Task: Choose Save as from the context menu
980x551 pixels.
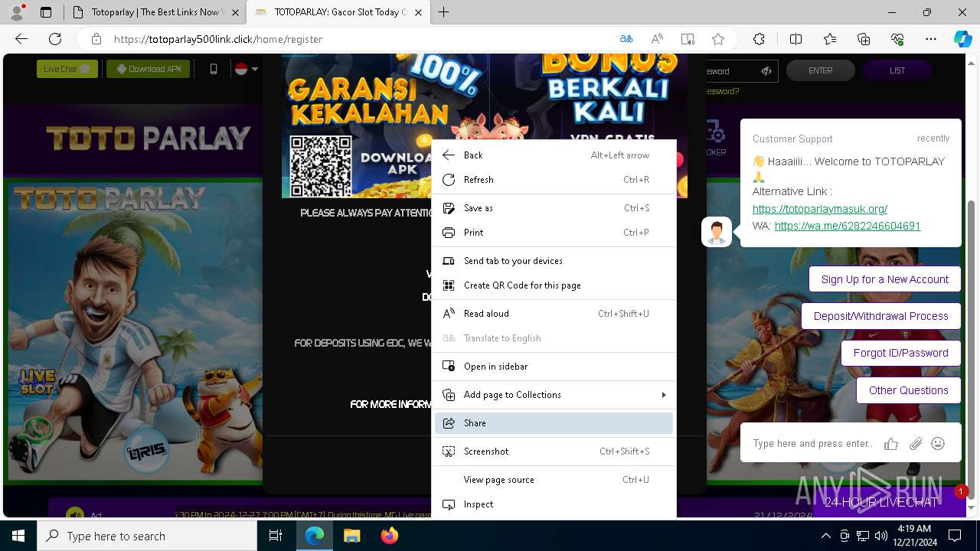Action: click(554, 208)
